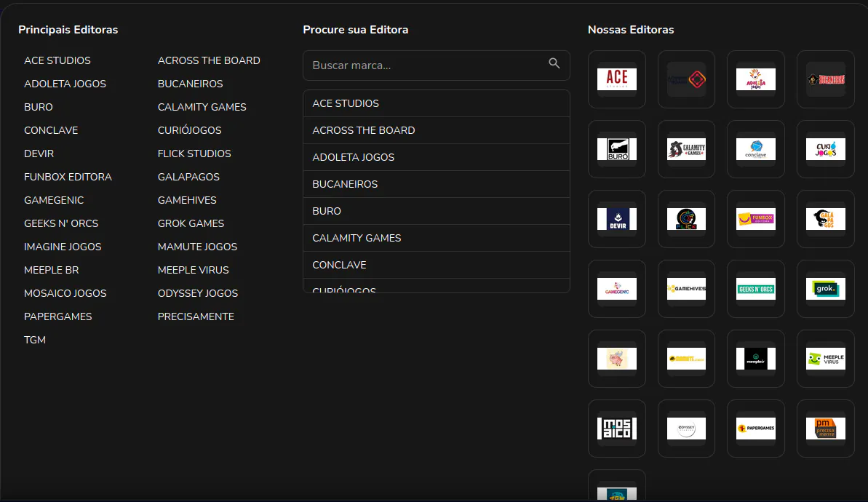Open the Calamity Games logo tile

[x=686, y=149]
